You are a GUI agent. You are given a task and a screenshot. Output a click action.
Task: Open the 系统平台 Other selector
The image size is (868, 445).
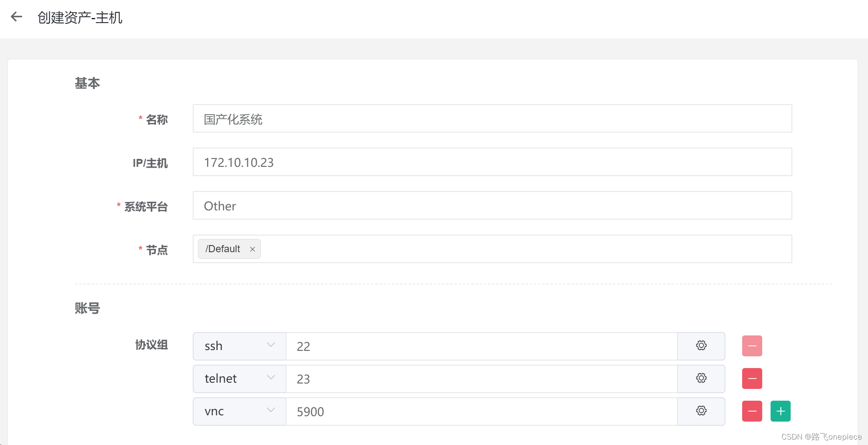pyautogui.click(x=492, y=205)
